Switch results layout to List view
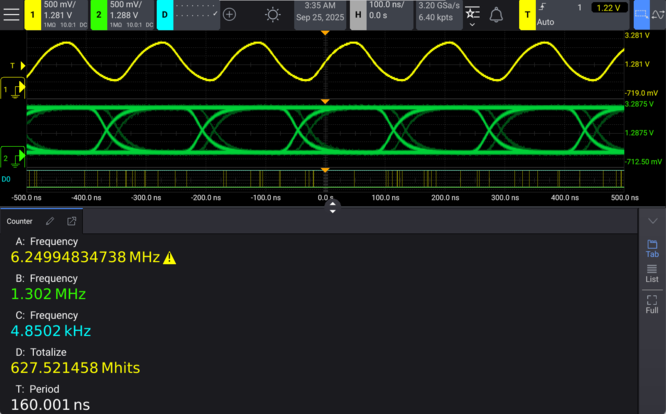The image size is (666, 414). (652, 274)
